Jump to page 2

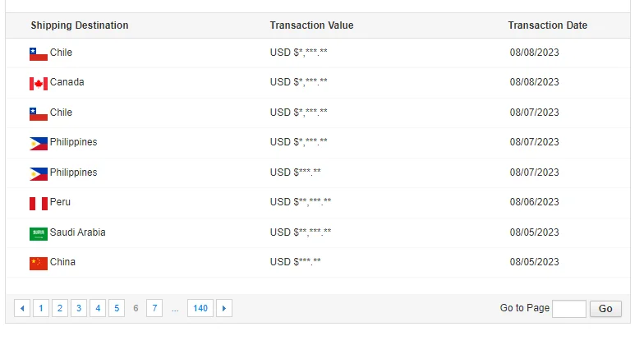click(60, 309)
